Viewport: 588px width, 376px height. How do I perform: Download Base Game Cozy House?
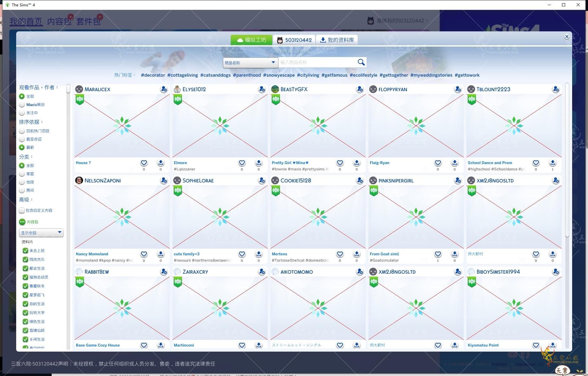click(x=161, y=345)
